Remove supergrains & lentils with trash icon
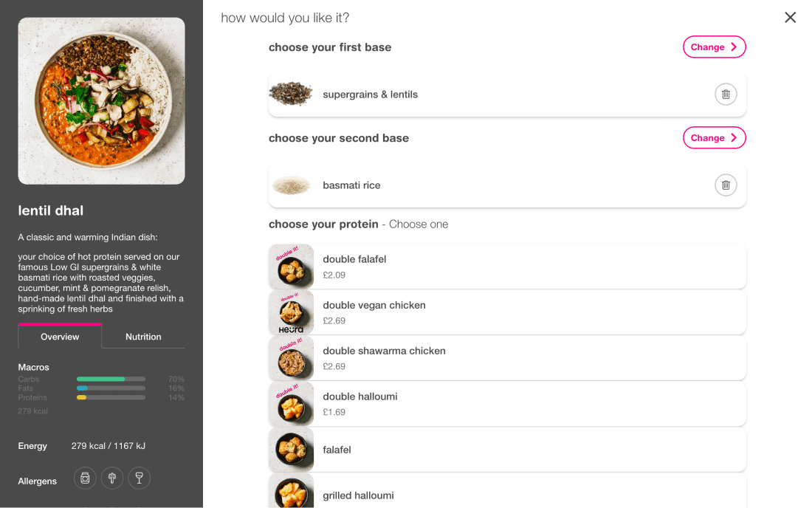The image size is (812, 508). (x=726, y=95)
